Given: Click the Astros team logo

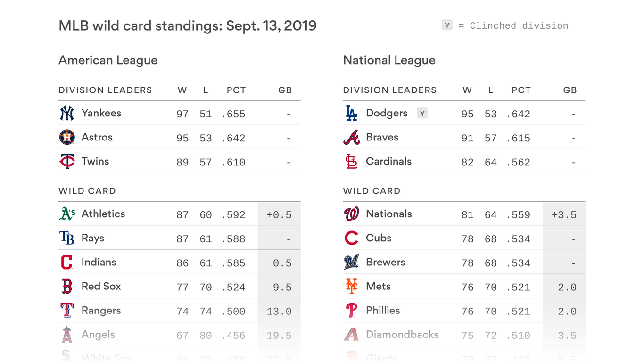Looking at the screenshot, I should coord(67,137).
